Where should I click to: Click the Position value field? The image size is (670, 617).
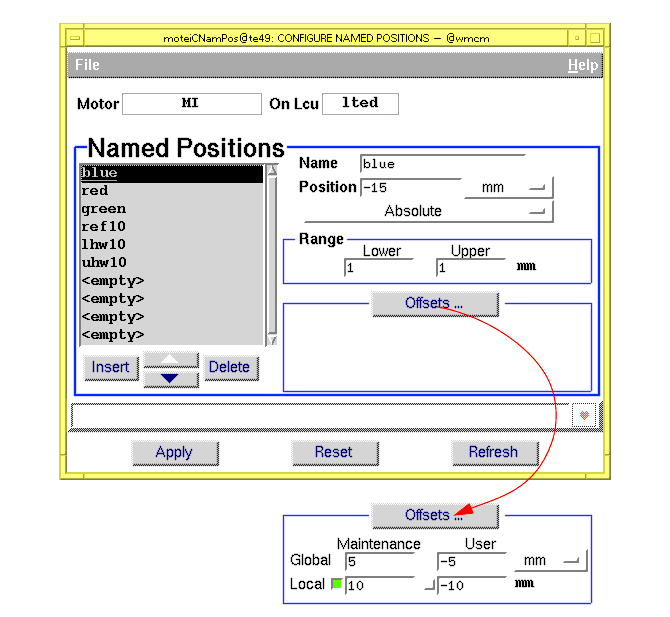(x=410, y=188)
